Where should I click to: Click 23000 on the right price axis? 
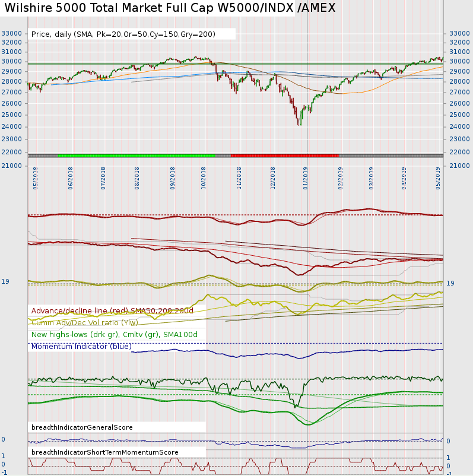(x=459, y=139)
